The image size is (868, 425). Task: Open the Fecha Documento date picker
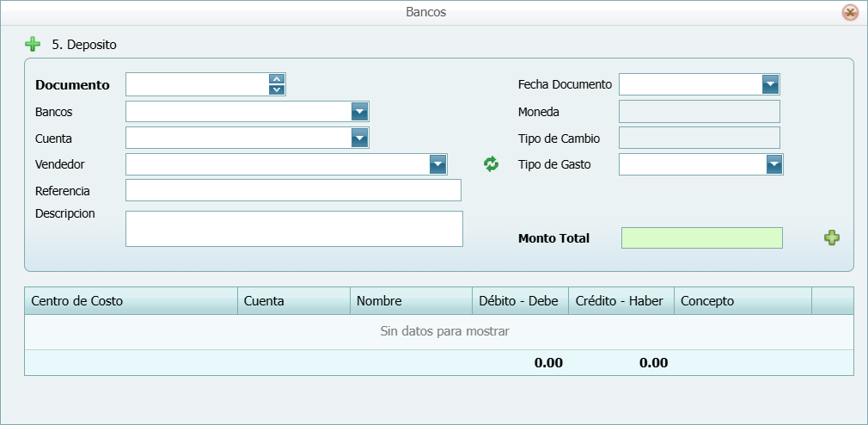tap(770, 84)
